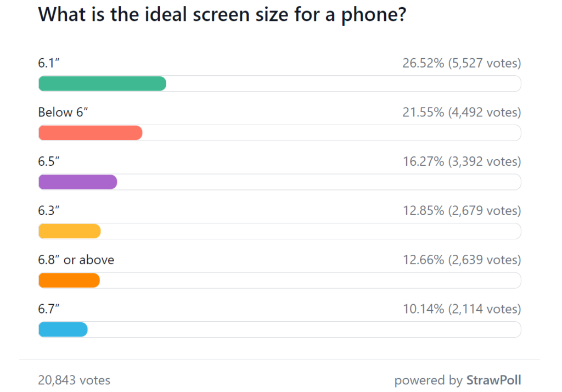This screenshot has height=392, width=562.
Task: Click the blue 6.7″ result bar
Action: click(63, 329)
